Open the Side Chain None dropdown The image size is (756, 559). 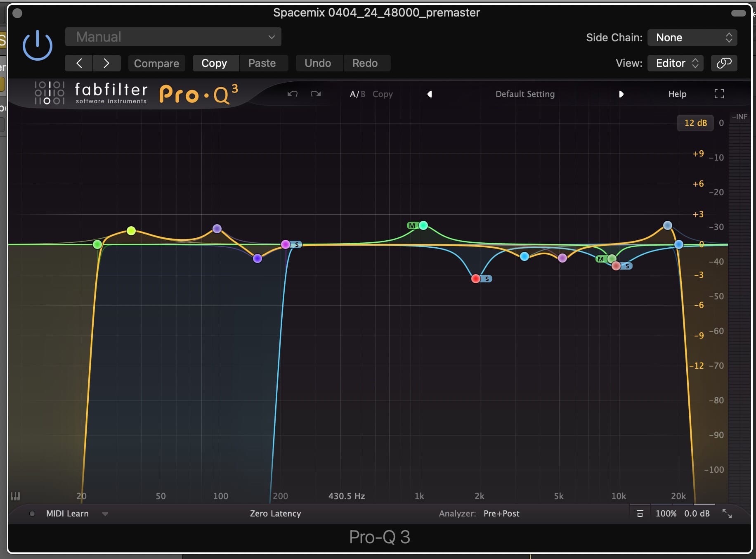692,38
